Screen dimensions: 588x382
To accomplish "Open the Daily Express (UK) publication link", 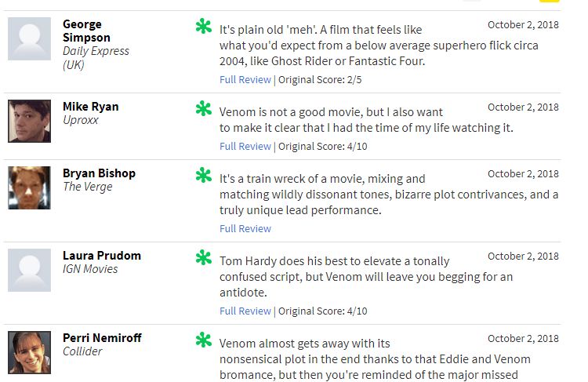I will click(96, 58).
